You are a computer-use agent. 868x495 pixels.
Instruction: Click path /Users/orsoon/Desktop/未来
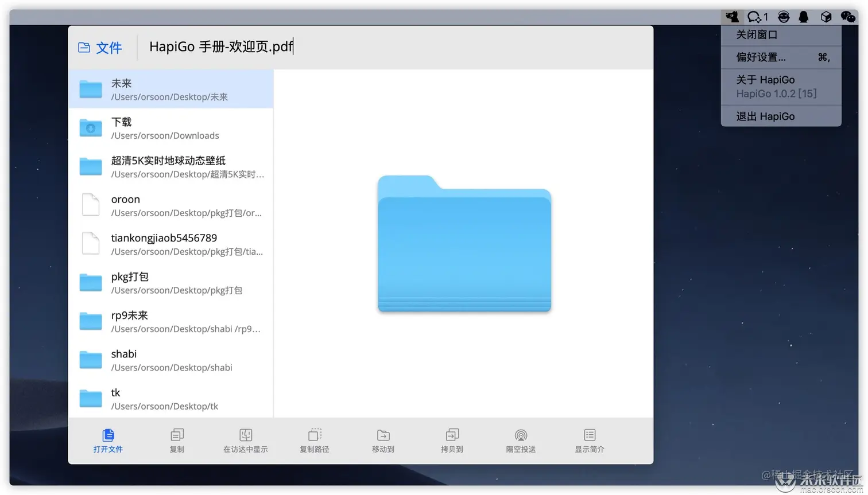coord(169,97)
